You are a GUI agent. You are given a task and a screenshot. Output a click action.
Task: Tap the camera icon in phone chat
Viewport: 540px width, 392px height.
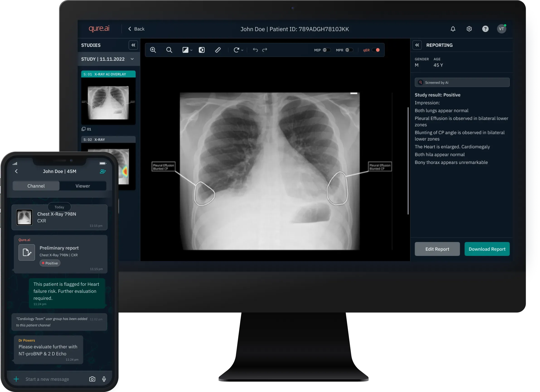click(x=92, y=379)
